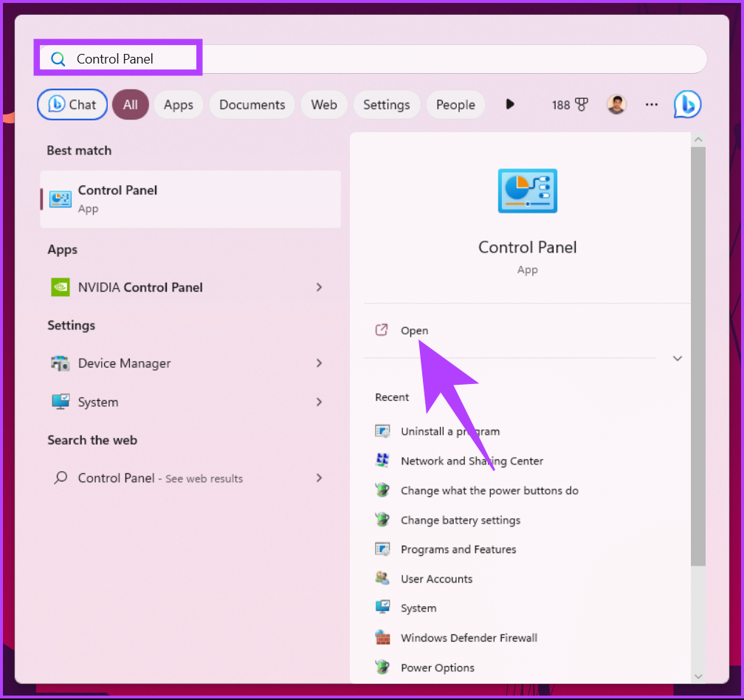Expand Device Manager result chevron
This screenshot has width=744, height=700.
[319, 363]
